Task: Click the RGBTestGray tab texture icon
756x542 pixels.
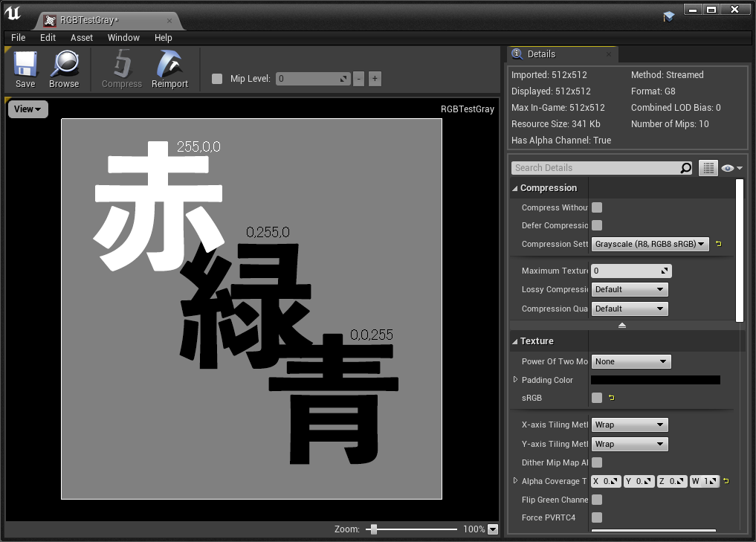Action: pos(50,20)
